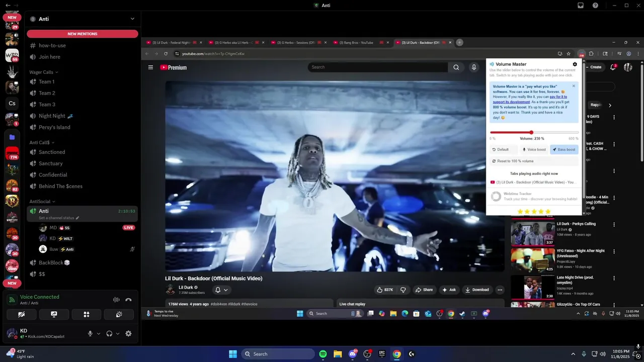
Task: Open Discord inbox icon in title bar
Action: (581, 6)
